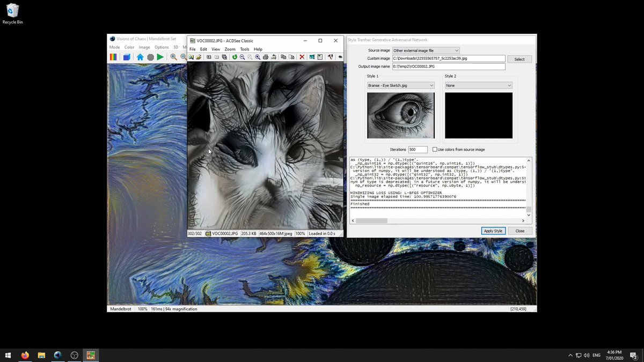Click the hammer options icon in ACDSee
The height and width of the screenshot is (362, 644).
pos(330,57)
